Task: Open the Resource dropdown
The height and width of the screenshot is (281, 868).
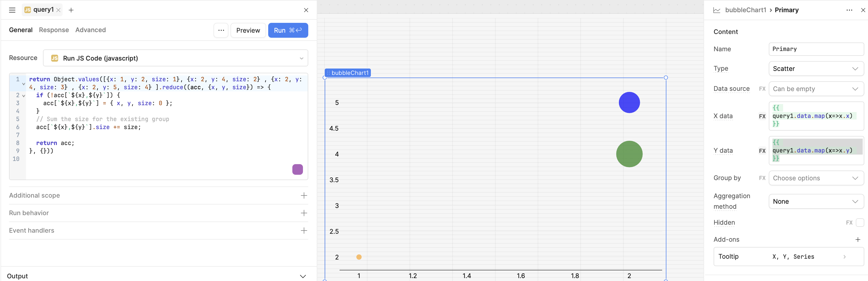Action: (176, 58)
